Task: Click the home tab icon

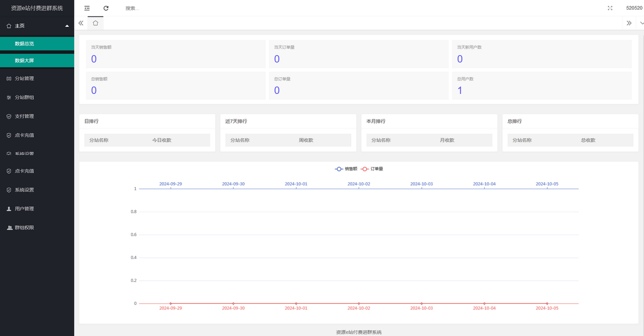Action: [95, 23]
